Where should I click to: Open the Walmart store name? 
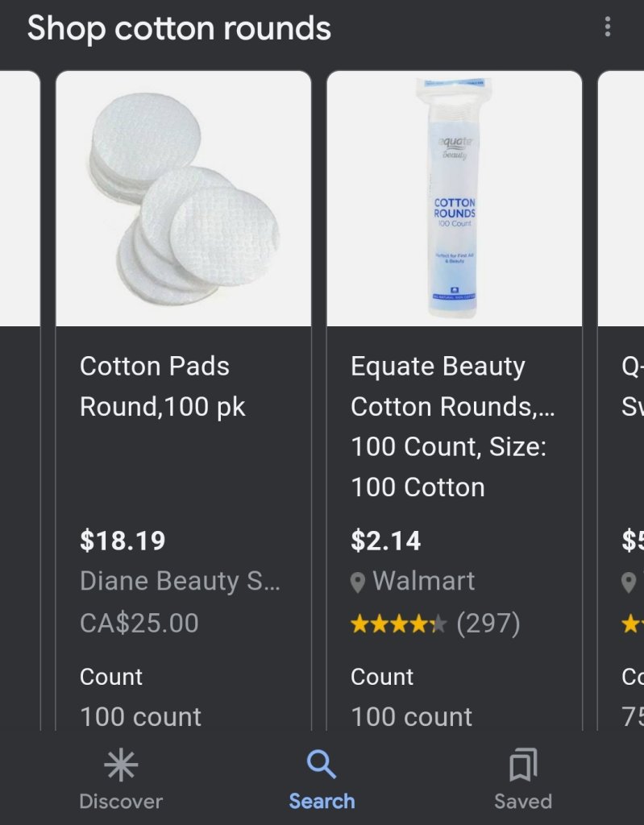click(x=425, y=582)
